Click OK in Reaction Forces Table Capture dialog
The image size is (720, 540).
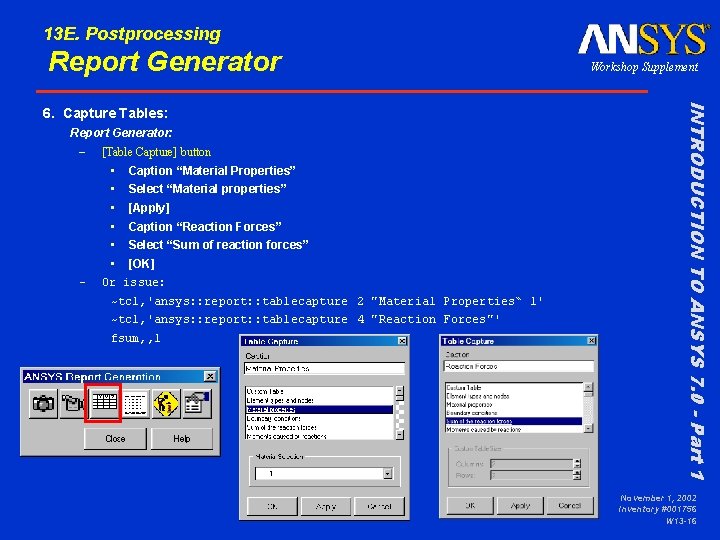pos(470,506)
